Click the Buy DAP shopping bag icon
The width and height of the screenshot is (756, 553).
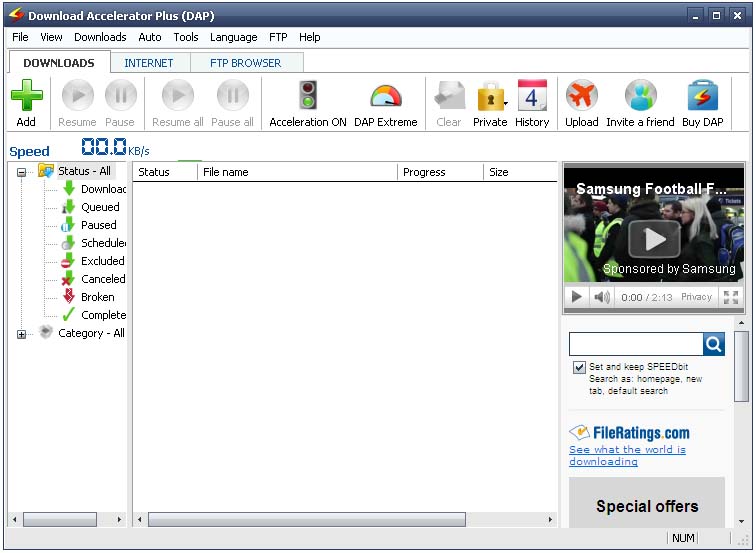[702, 95]
